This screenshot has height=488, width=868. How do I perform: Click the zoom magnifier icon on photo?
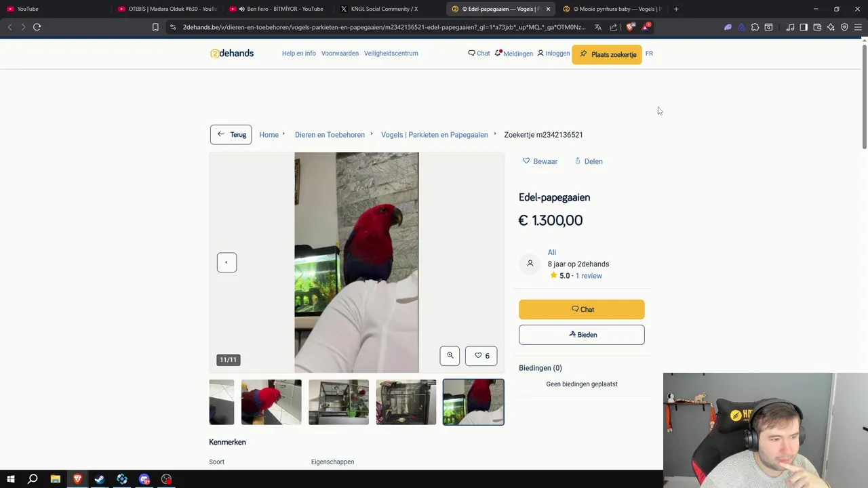pos(450,356)
